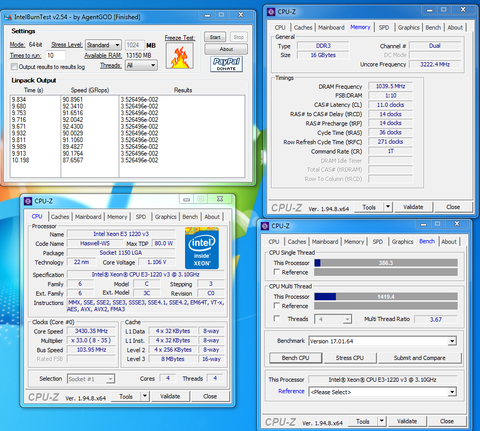Image resolution: width=480 pixels, height=431 pixels.
Task: Click the Uncore Frequency value 3222.4 MHz
Action: [435, 64]
